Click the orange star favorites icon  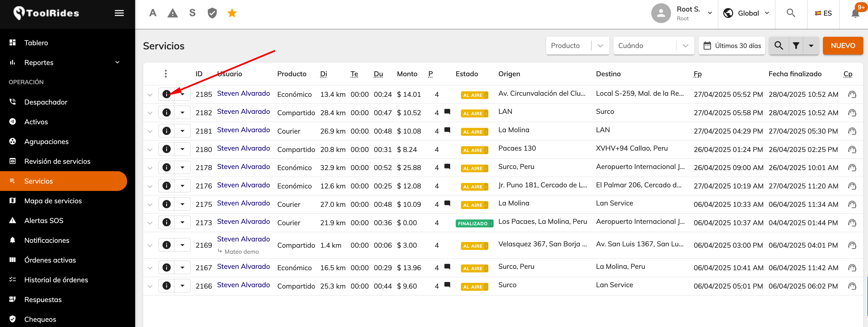(232, 13)
